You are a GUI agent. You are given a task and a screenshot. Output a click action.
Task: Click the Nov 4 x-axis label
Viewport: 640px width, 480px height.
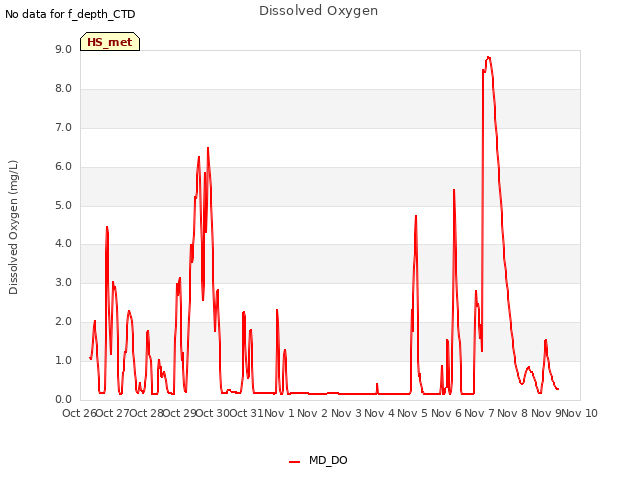click(380, 413)
